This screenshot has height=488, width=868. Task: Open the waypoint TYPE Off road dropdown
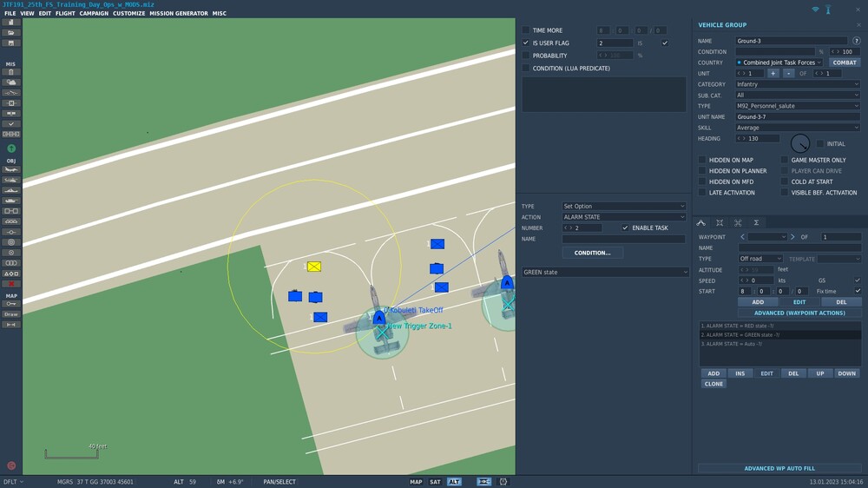pyautogui.click(x=760, y=259)
